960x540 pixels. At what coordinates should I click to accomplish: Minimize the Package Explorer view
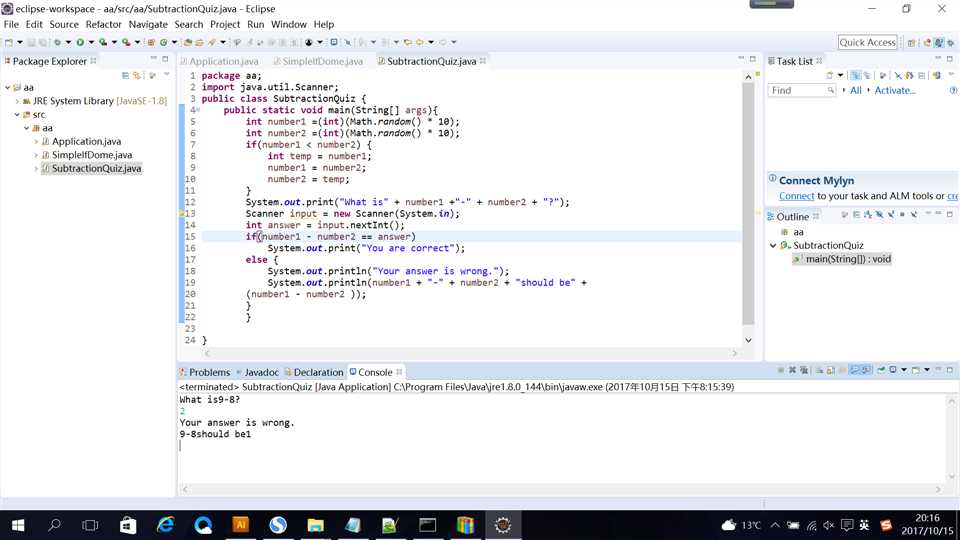[x=154, y=59]
